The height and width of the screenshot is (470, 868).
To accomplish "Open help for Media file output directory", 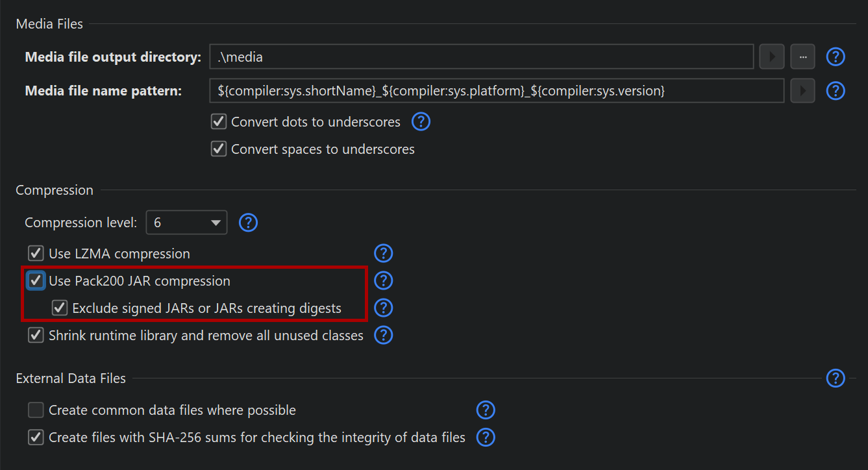I will tap(836, 57).
